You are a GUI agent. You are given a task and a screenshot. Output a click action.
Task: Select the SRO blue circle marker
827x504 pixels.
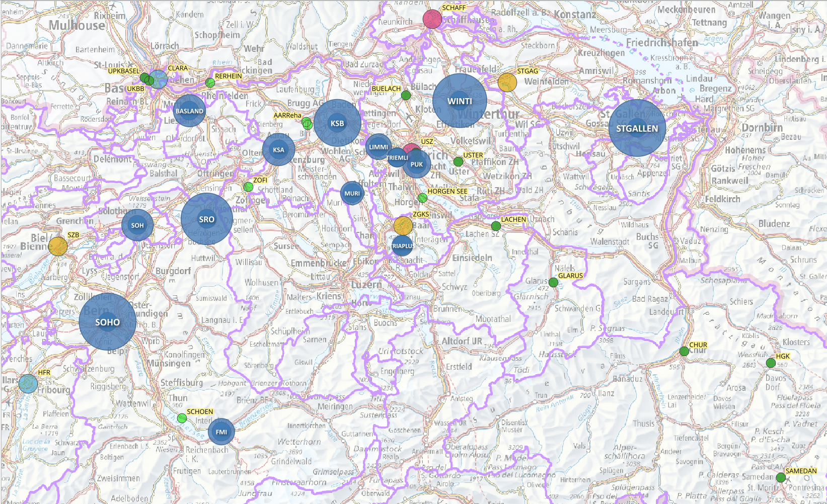[206, 219]
